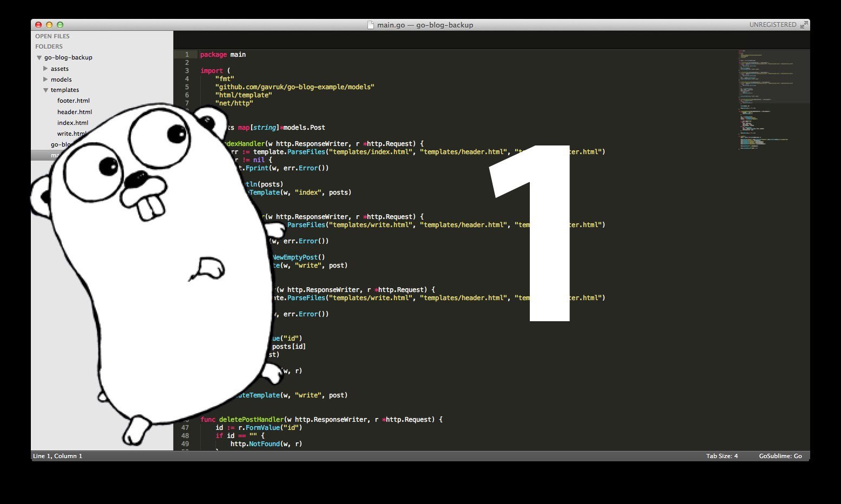Expand the assets folder triangle
Viewport: 841px width, 504px height.
45,69
